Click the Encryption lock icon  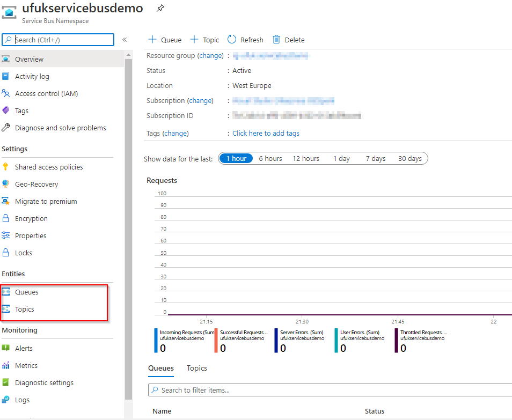tap(5, 218)
